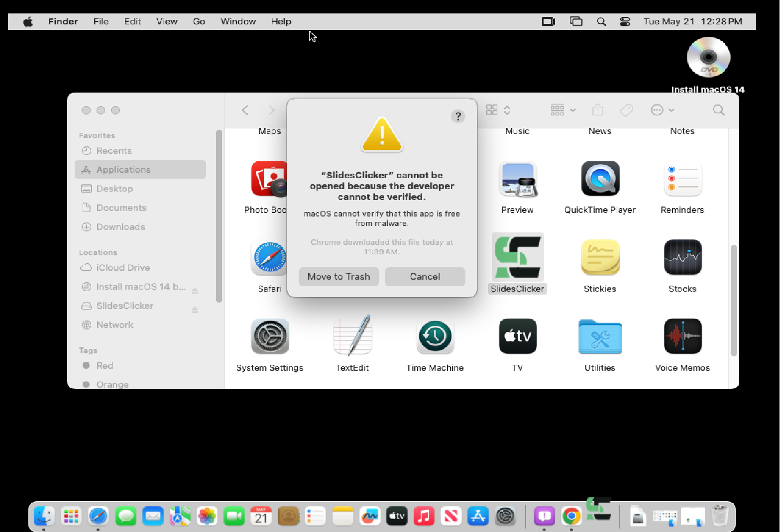This screenshot has height=532, width=780.
Task: Open Photos from the Dock
Action: pyautogui.click(x=207, y=517)
